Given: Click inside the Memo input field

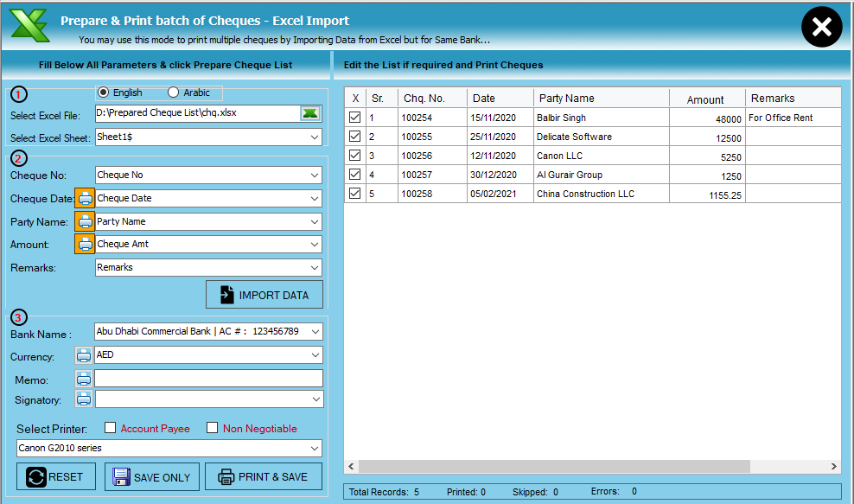Looking at the screenshot, I should click(207, 378).
